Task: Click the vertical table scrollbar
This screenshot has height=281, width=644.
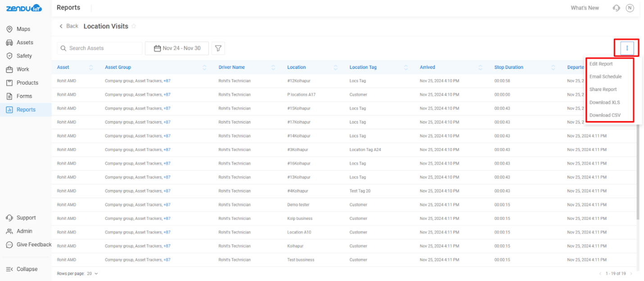Action: pos(638,171)
